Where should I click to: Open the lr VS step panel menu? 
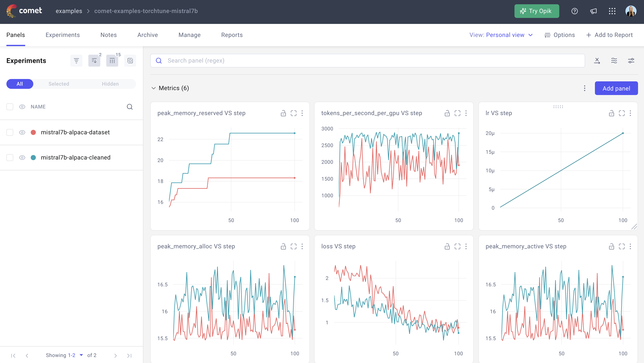[630, 113]
